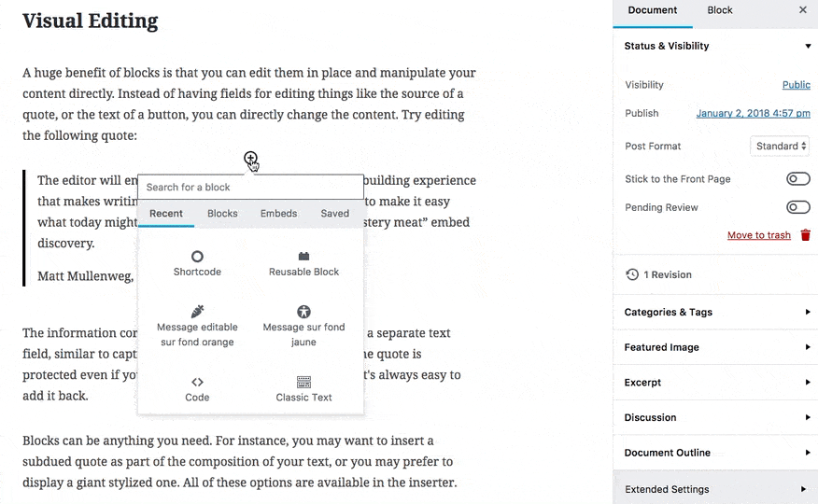Expand the Featured Image panel
Viewport: 818px width, 504px height.
pyautogui.click(x=715, y=347)
